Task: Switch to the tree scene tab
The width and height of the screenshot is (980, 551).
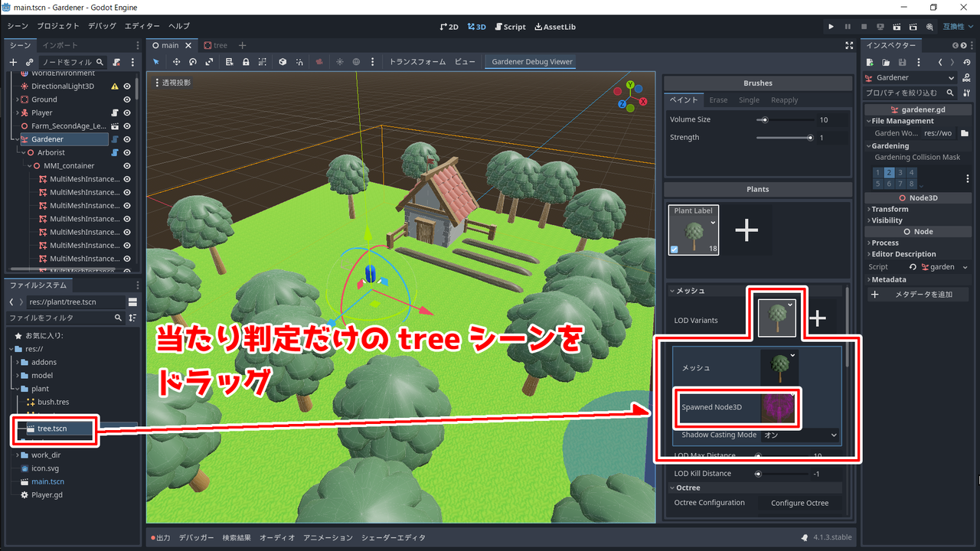Action: click(x=215, y=45)
